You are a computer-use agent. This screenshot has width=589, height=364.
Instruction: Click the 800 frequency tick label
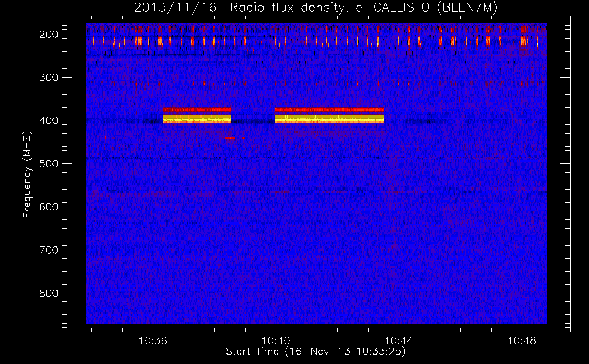(x=49, y=293)
